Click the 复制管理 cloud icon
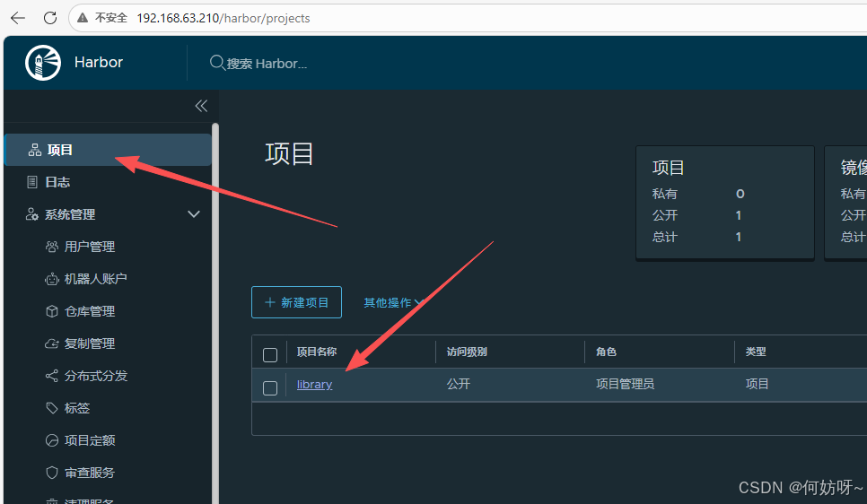 tap(51, 343)
